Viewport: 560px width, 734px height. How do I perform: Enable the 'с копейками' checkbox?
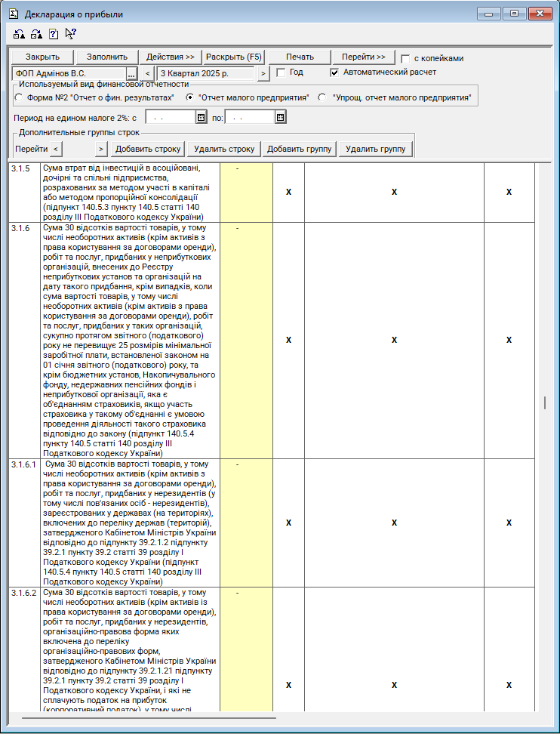click(x=406, y=58)
